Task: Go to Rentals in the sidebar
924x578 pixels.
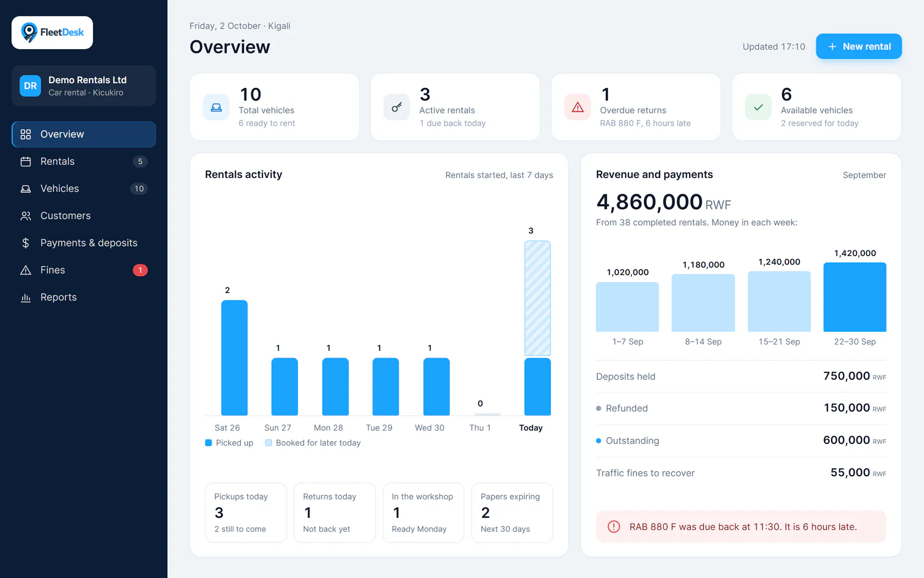Action: pos(84,161)
